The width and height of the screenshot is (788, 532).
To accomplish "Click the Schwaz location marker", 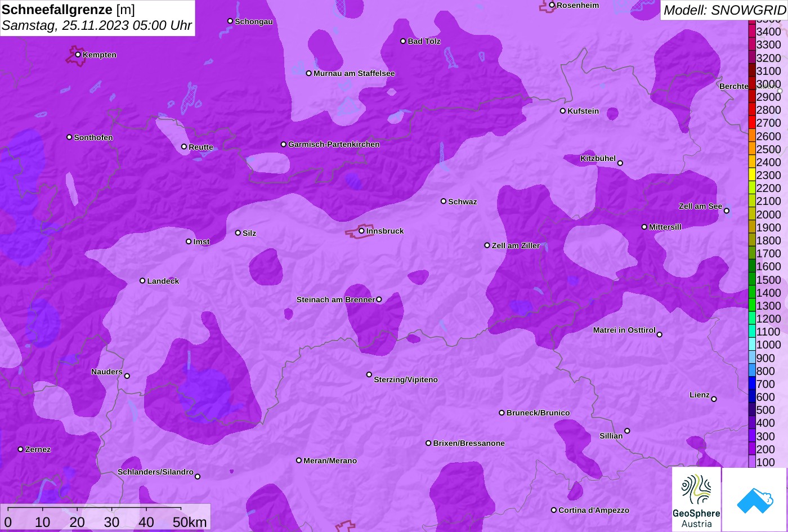I will point(444,201).
